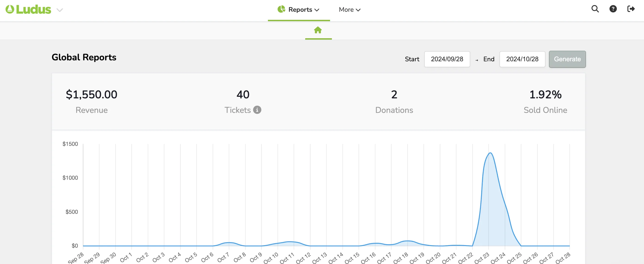Click the End date field 2024/10/28
644x264 pixels.
coord(522,59)
